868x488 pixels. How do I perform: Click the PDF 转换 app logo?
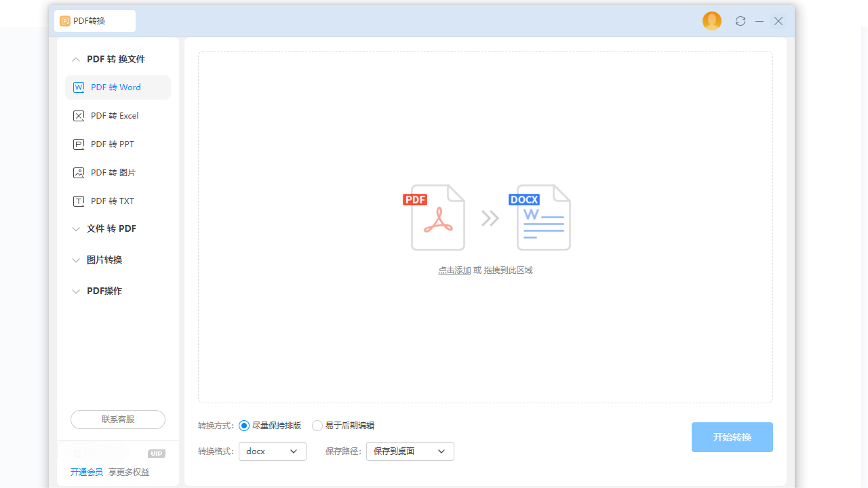[64, 21]
